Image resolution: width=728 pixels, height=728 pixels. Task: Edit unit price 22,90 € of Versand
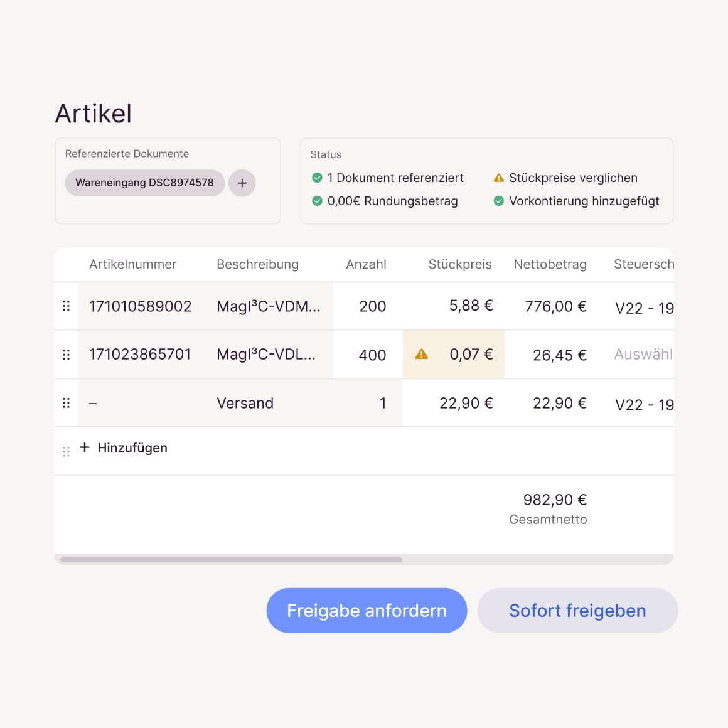click(466, 403)
